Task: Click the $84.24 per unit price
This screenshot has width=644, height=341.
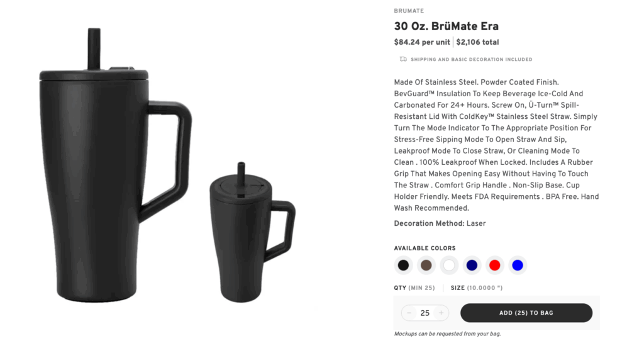Action: (422, 42)
